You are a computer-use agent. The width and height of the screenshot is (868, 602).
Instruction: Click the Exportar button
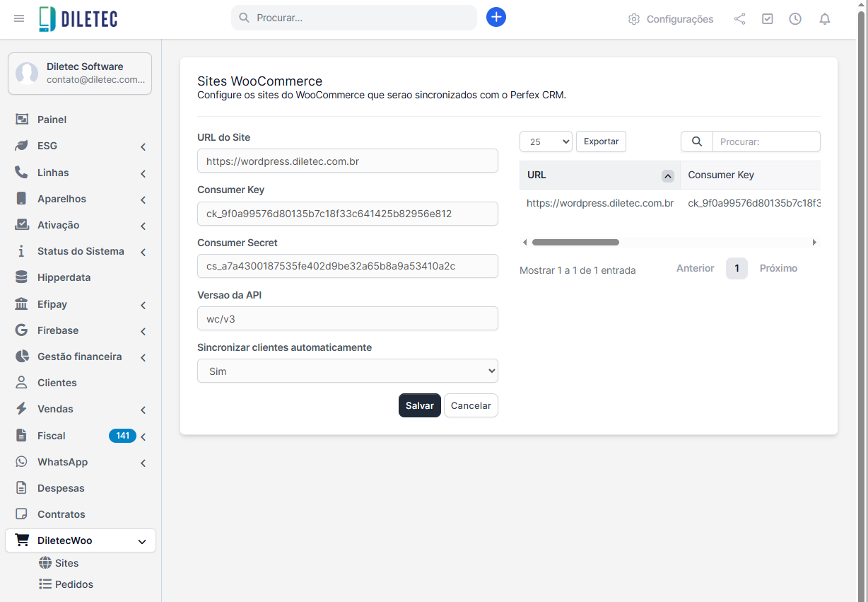(x=601, y=141)
